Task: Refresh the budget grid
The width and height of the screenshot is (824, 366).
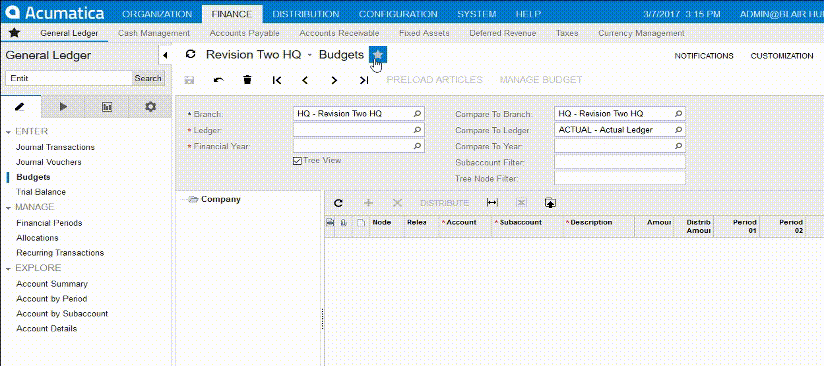Action: pos(338,203)
